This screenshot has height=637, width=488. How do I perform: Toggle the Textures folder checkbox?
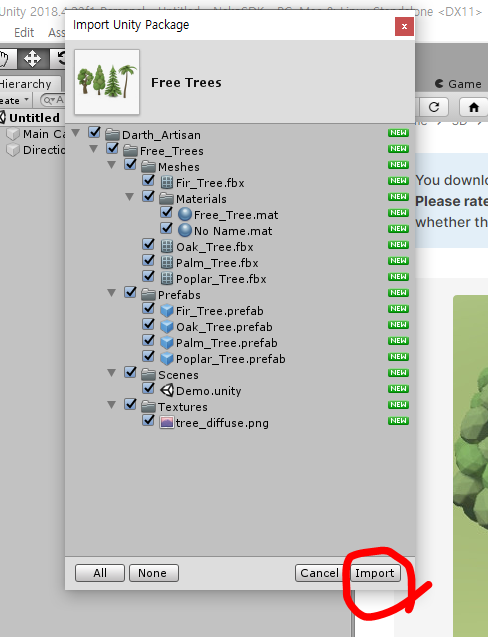tap(130, 404)
